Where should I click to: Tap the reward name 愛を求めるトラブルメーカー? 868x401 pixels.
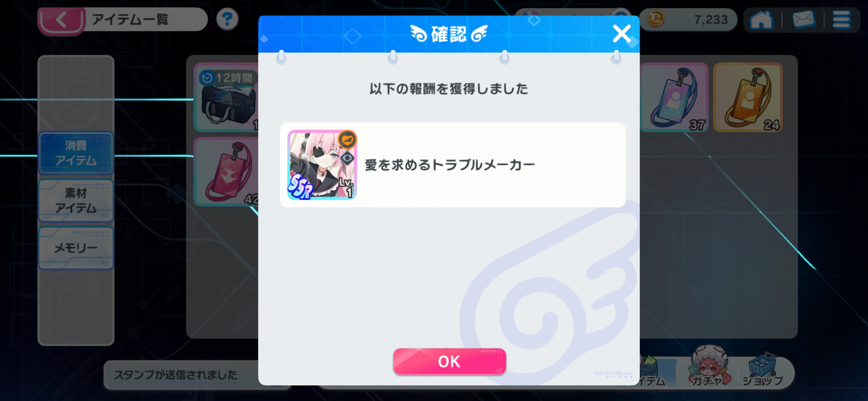click(450, 165)
